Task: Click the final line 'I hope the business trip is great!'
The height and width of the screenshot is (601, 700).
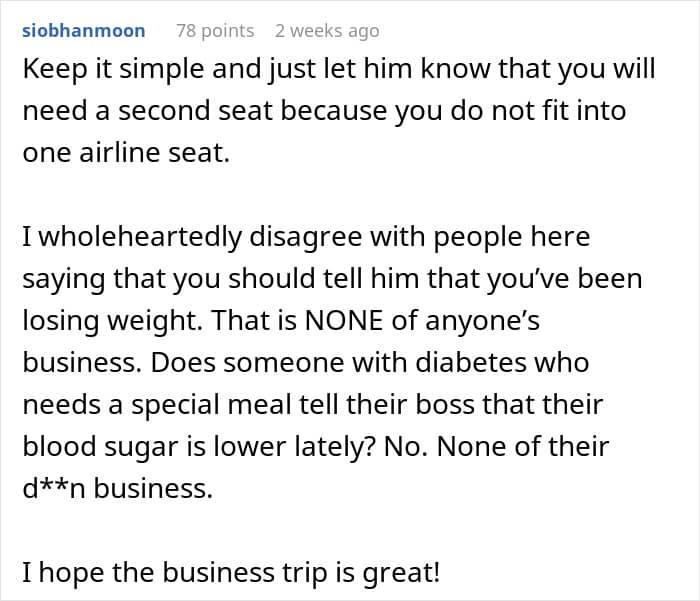Action: click(x=231, y=573)
